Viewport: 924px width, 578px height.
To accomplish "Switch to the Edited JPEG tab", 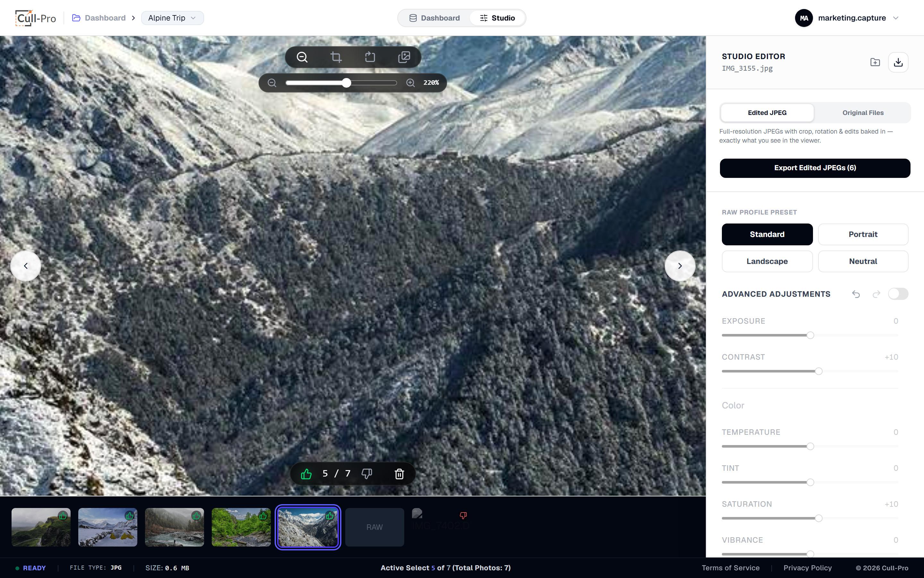I will [x=767, y=113].
